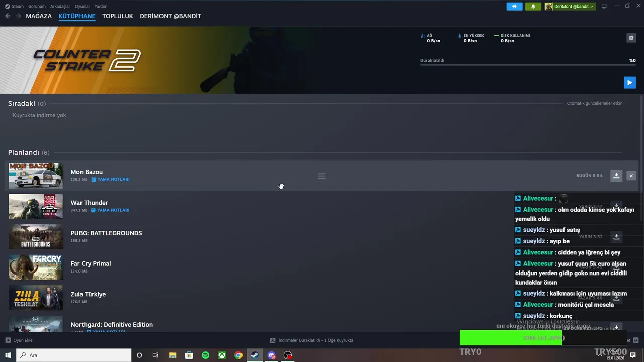
Task: Click the Counter Strike 2 banner logo
Action: 87,60
